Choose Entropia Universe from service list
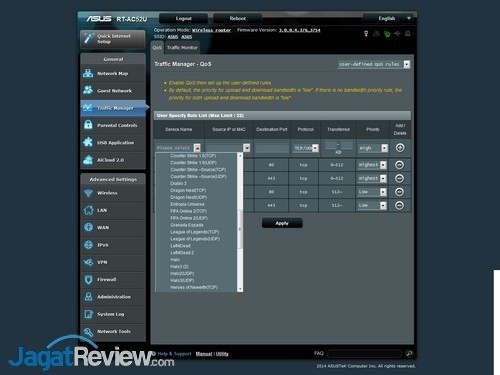Viewport: 500px width, 375px height. 187,204
